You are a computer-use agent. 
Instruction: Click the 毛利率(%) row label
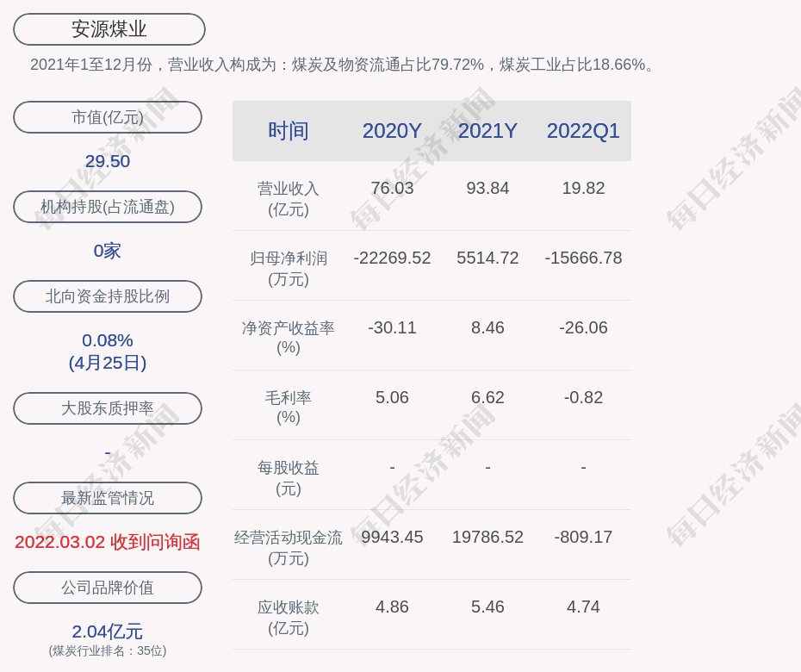pos(289,408)
